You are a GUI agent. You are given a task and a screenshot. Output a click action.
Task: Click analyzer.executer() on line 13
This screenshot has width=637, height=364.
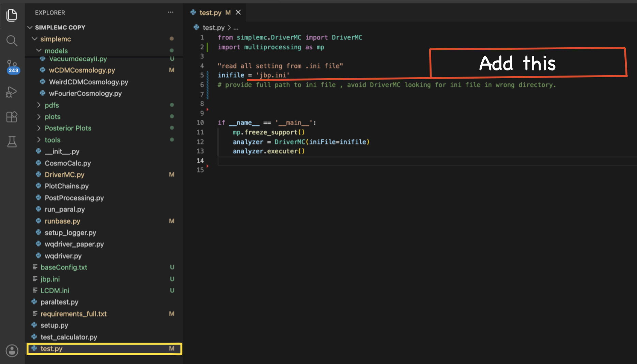(269, 151)
